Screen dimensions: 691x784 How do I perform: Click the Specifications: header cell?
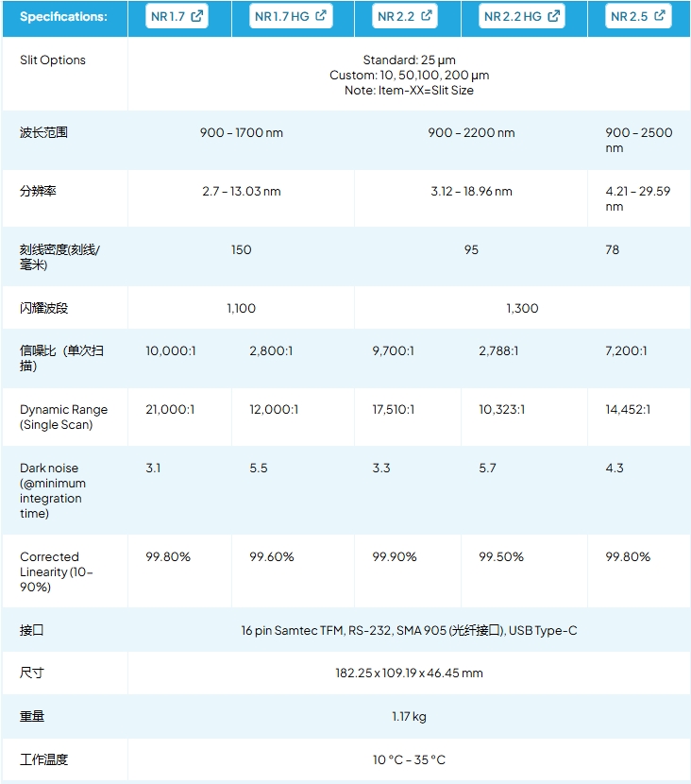63,16
